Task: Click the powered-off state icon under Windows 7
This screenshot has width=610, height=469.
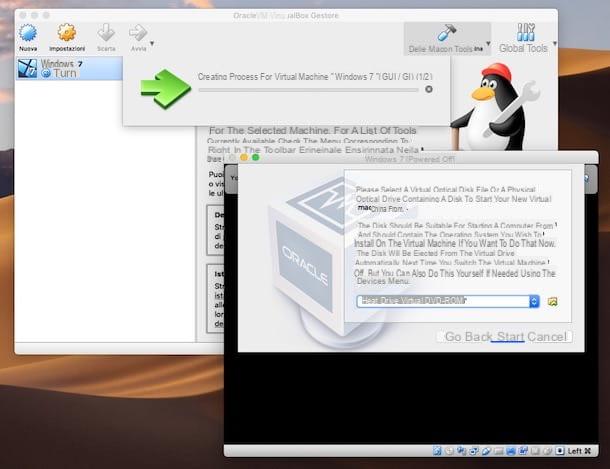Action: [46, 73]
